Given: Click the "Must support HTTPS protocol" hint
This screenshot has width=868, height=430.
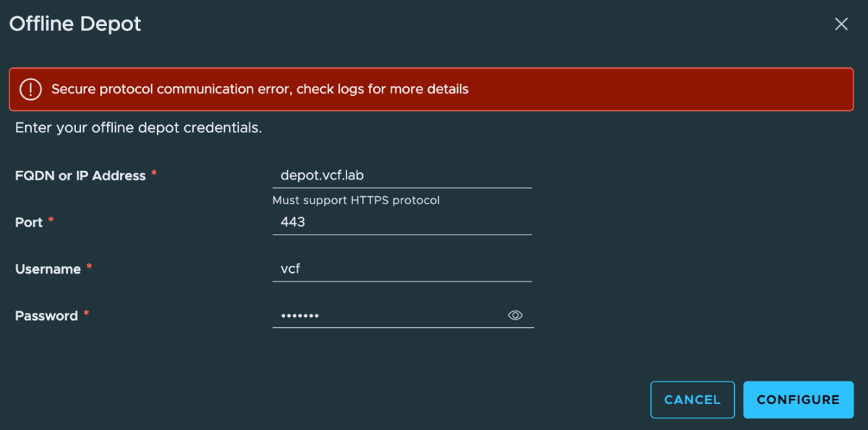Looking at the screenshot, I should 356,200.
